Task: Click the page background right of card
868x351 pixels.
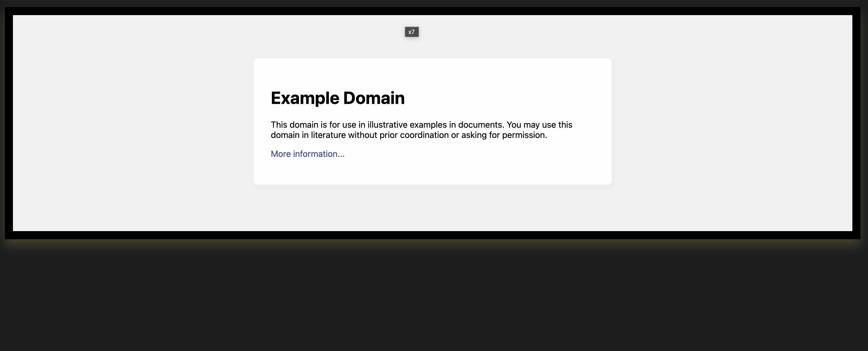Action: click(x=725, y=122)
